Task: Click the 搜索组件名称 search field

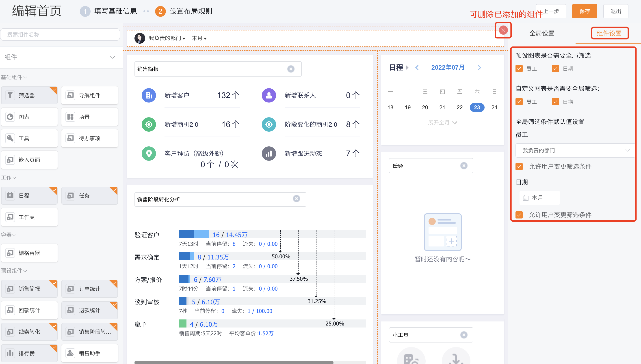Action: 60,34
